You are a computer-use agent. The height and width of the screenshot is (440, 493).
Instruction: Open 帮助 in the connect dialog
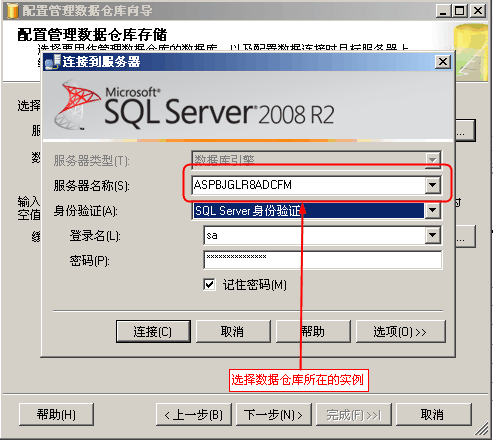click(313, 331)
